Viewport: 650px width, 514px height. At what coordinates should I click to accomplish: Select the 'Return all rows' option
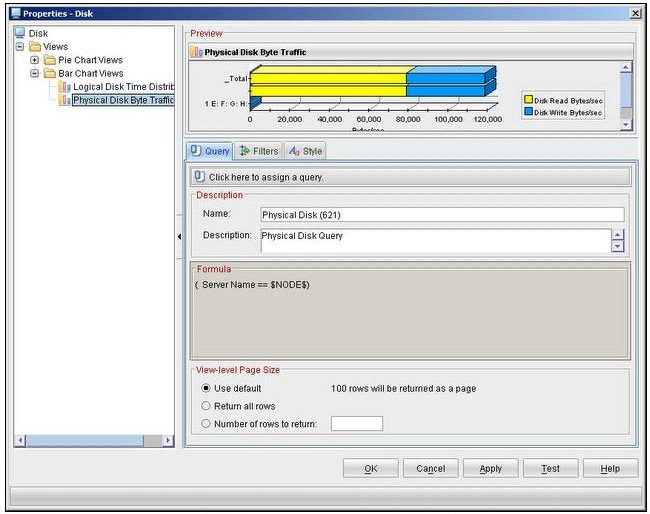pyautogui.click(x=206, y=406)
